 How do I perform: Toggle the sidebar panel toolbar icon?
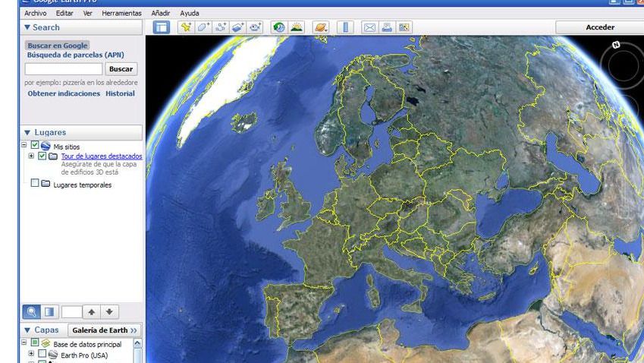[x=161, y=27]
